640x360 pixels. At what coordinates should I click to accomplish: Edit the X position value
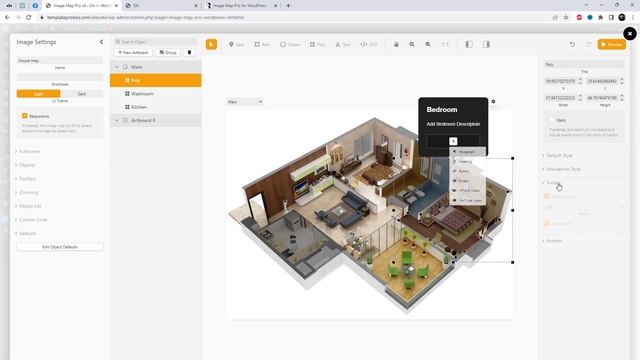click(x=560, y=81)
